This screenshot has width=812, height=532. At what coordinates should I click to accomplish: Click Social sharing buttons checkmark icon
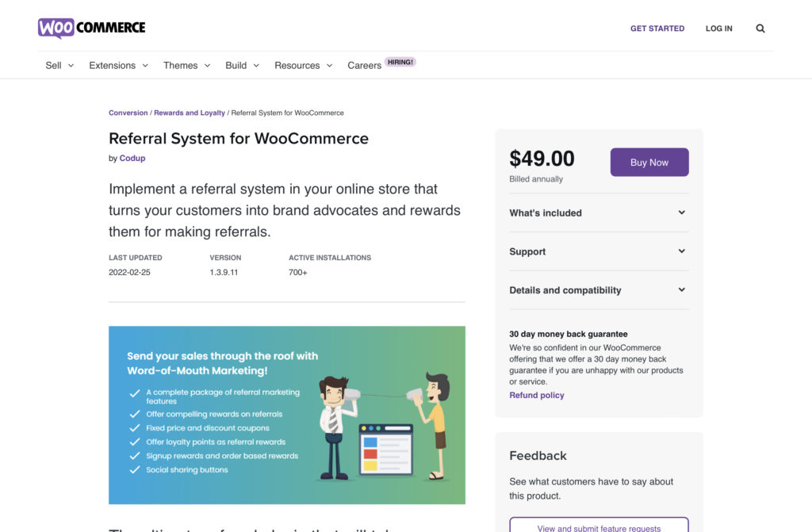(x=135, y=470)
